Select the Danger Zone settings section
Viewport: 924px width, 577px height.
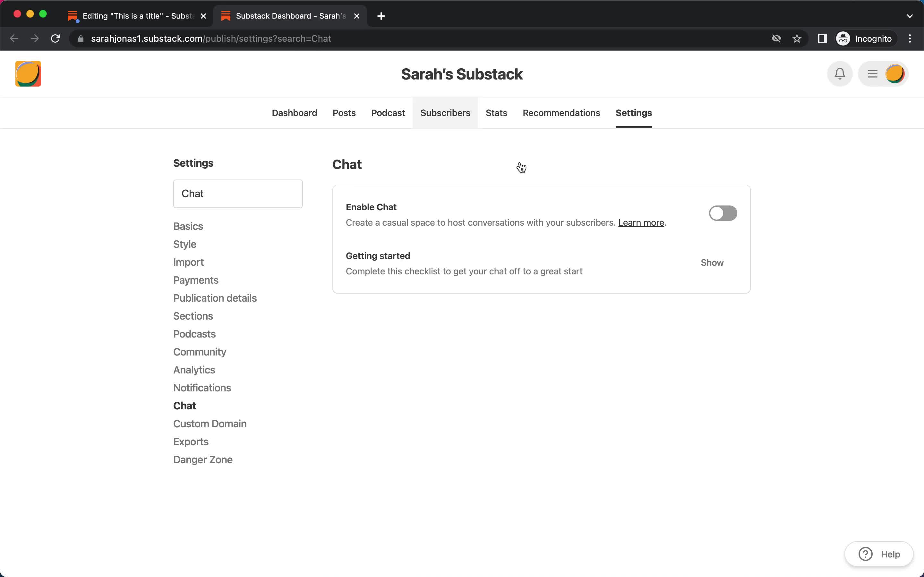tap(202, 459)
